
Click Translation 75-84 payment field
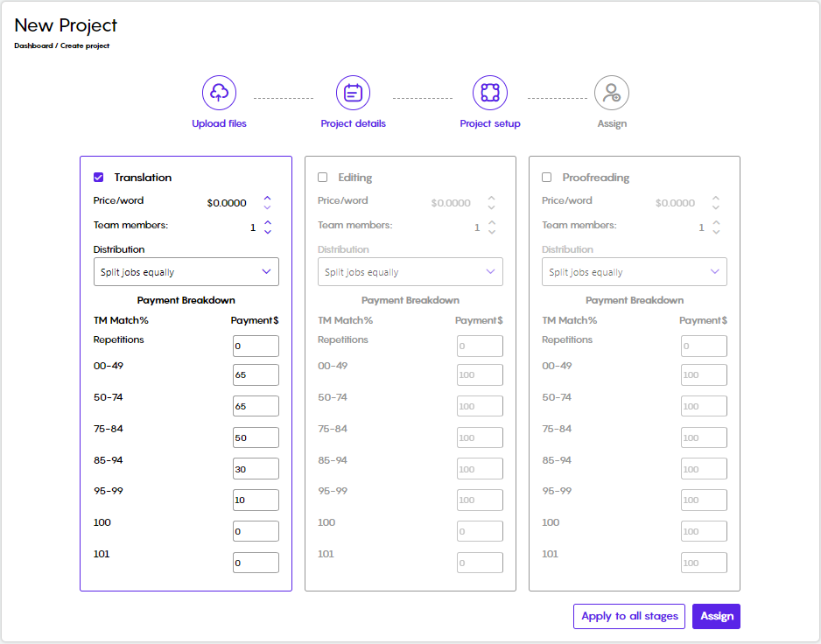click(x=256, y=437)
